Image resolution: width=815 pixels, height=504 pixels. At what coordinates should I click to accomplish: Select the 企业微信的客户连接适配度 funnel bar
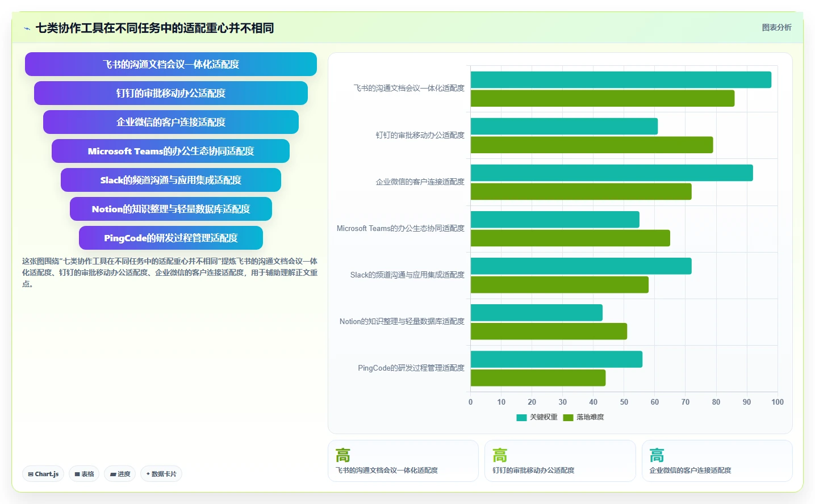[x=171, y=122]
